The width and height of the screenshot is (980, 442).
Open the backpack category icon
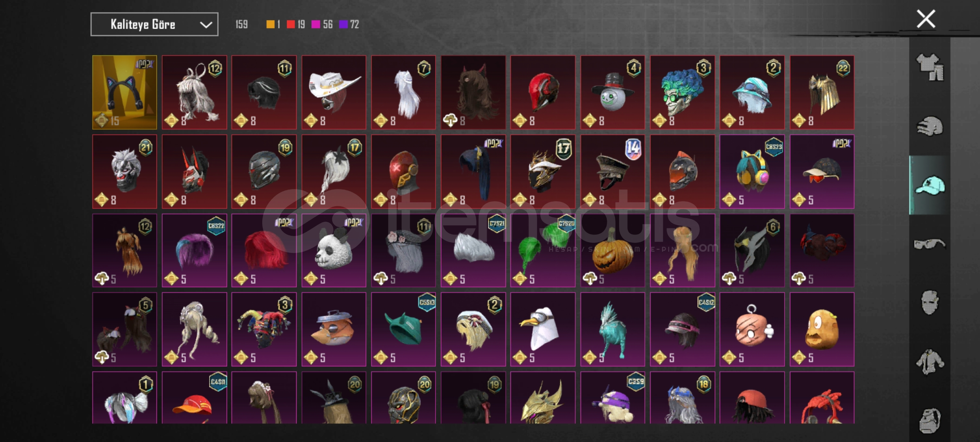pos(930,420)
